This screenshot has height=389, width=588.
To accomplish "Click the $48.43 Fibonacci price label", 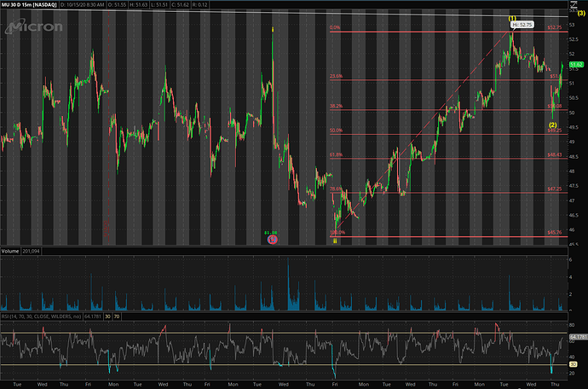I will point(553,155).
